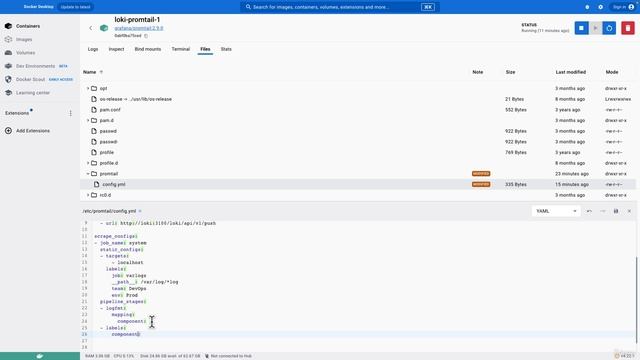Select the passwd file

coord(108,131)
